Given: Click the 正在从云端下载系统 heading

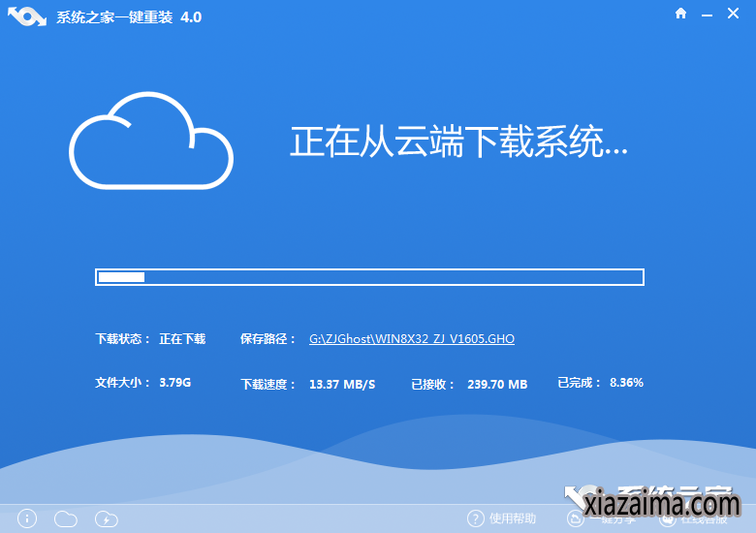Looking at the screenshot, I should [458, 141].
